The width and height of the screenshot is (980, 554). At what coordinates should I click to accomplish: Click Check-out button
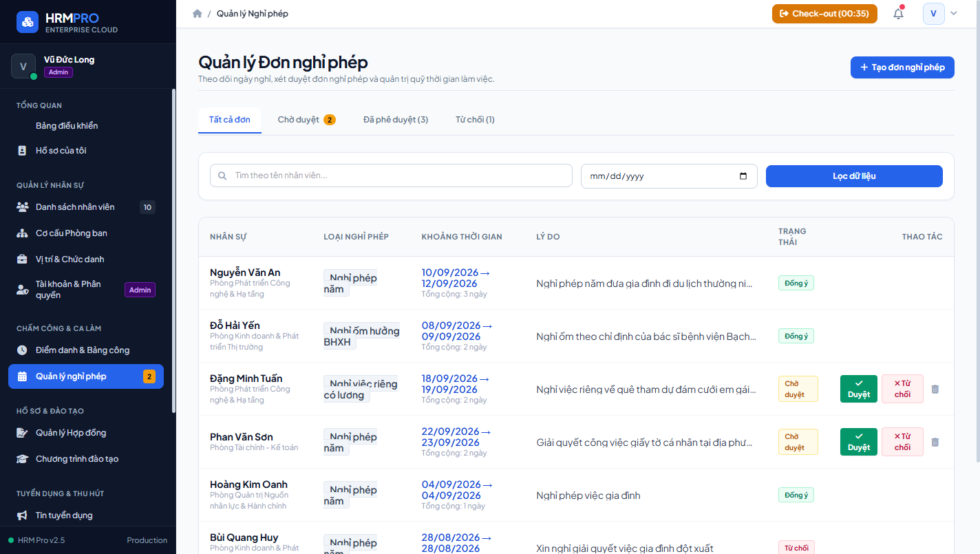[824, 14]
